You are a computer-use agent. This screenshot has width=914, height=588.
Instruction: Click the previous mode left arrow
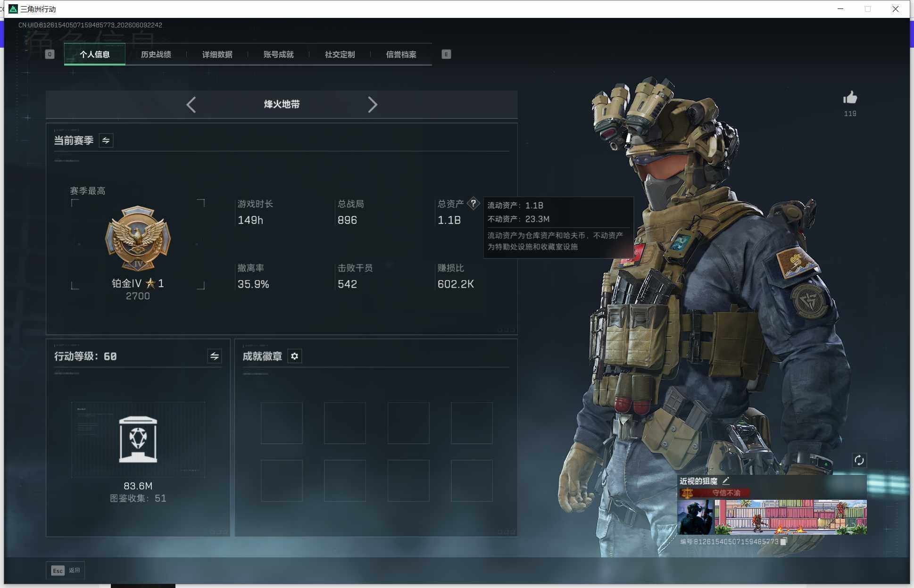click(x=191, y=104)
